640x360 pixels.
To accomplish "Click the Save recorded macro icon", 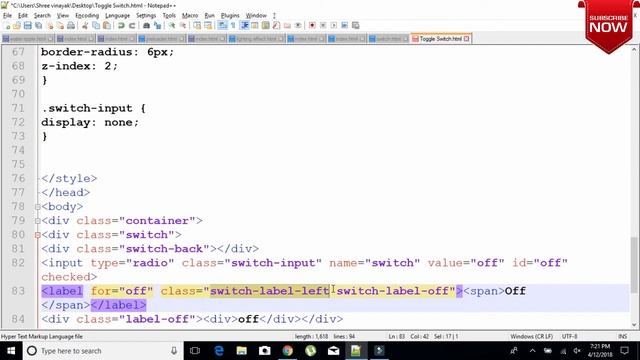I will click(356, 25).
